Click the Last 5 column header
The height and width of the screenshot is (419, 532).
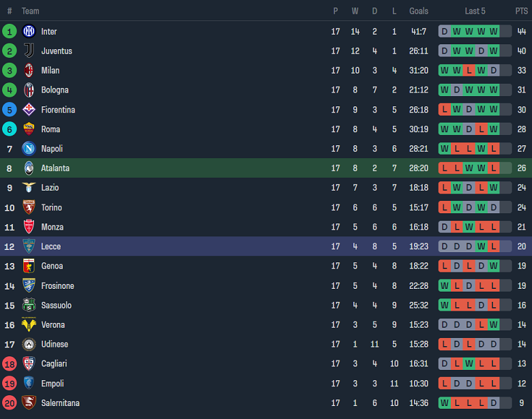tap(475, 11)
